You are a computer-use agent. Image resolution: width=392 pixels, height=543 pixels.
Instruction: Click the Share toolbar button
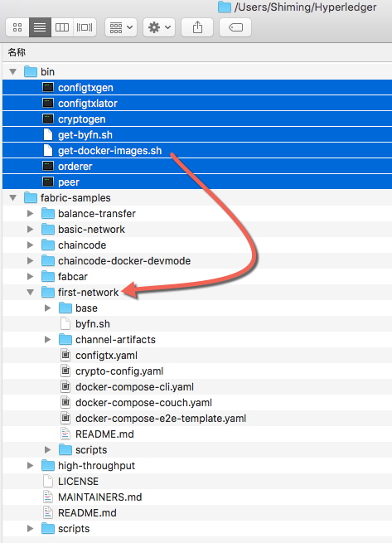pos(197,27)
